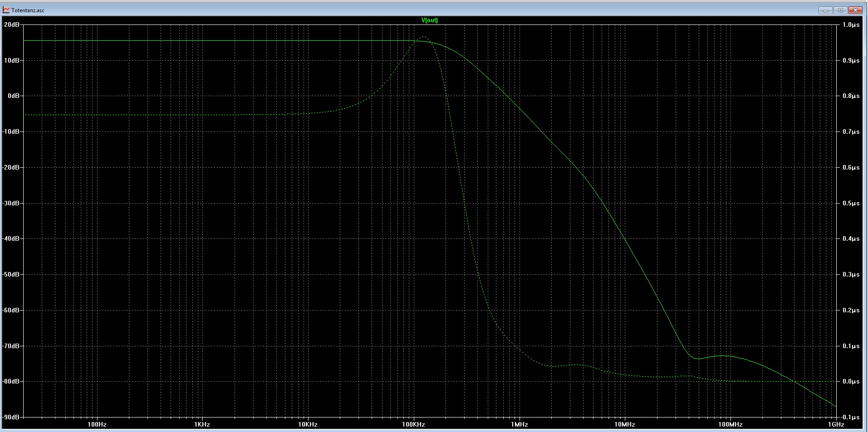
Task: Close the Totentanz.asc plot window
Action: [x=856, y=10]
